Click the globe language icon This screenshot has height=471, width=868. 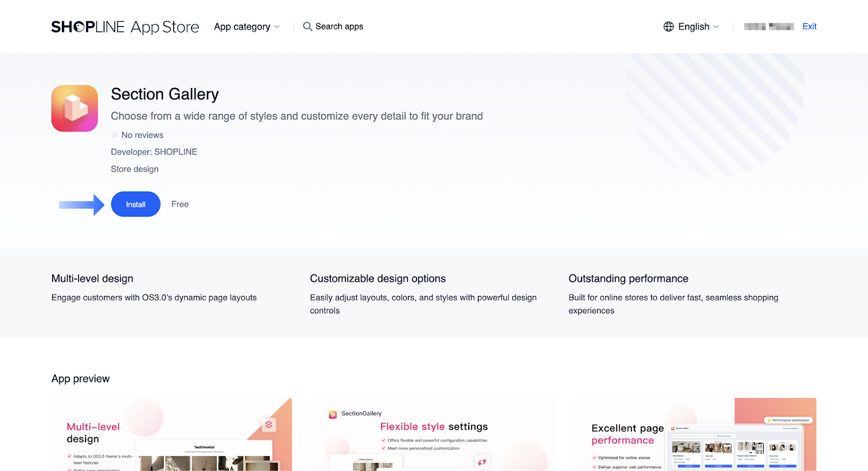(669, 27)
